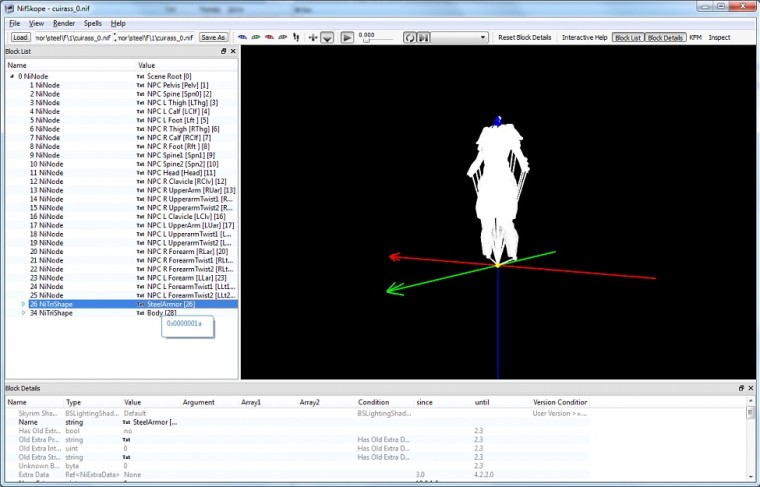Click the Load button
Image resolution: width=760 pixels, height=487 pixels.
tap(20, 37)
